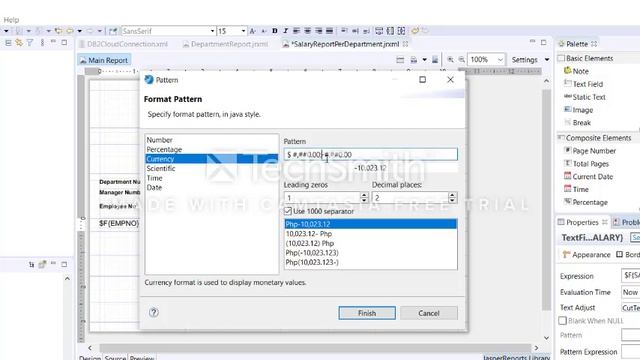Zoom out on the report editor

(x=462, y=60)
